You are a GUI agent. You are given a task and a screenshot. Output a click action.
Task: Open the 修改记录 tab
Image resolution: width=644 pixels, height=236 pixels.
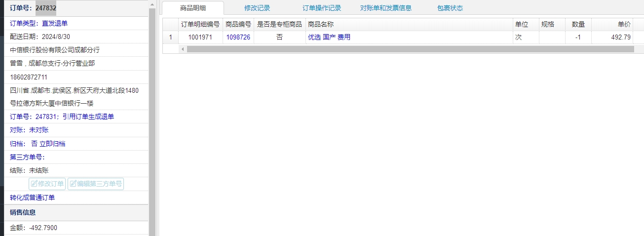(x=257, y=8)
